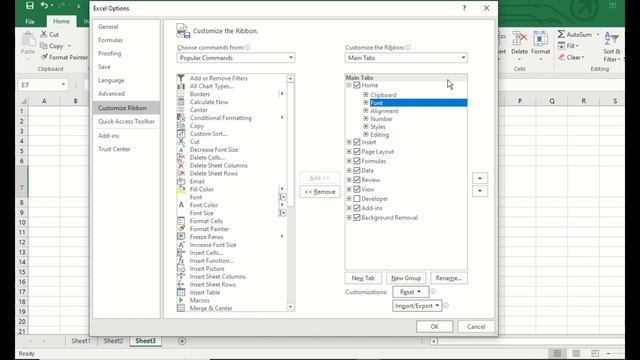
Task: Click OK to confirm options
Action: [x=434, y=327]
